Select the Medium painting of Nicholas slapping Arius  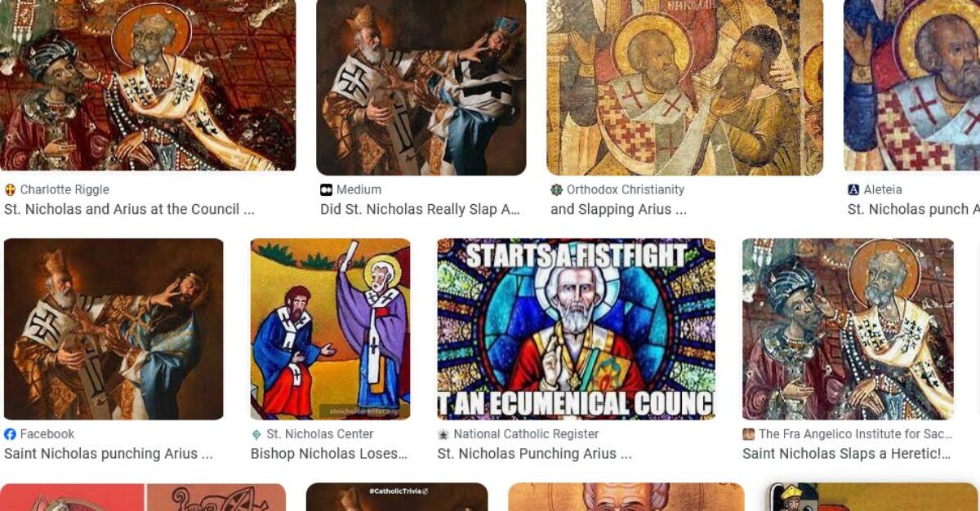pyautogui.click(x=421, y=87)
